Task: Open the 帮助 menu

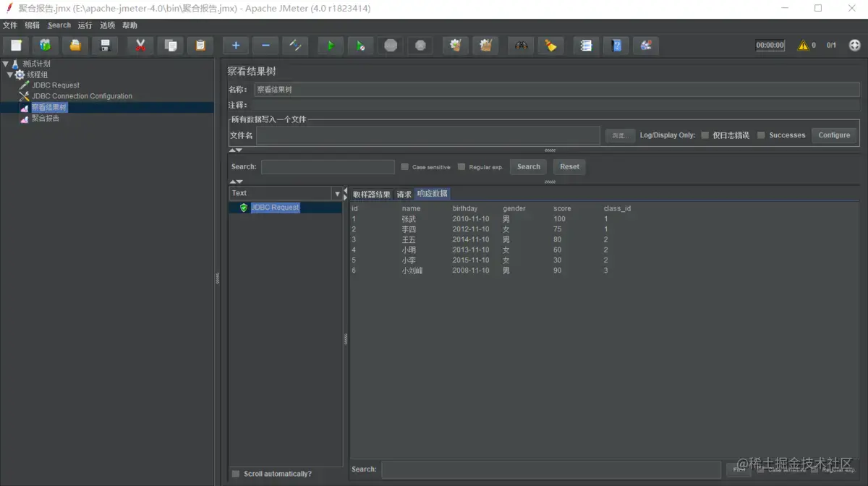Action: tap(130, 25)
